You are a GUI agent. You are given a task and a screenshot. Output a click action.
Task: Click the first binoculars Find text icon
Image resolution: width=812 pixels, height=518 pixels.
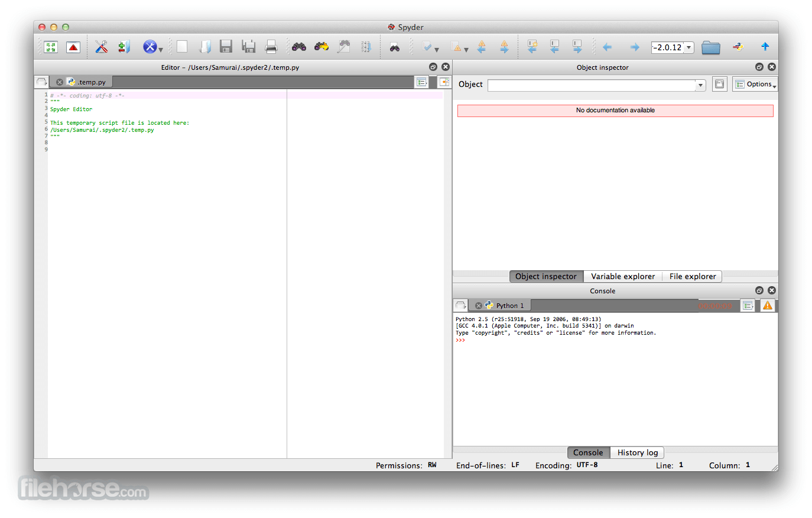coord(299,47)
